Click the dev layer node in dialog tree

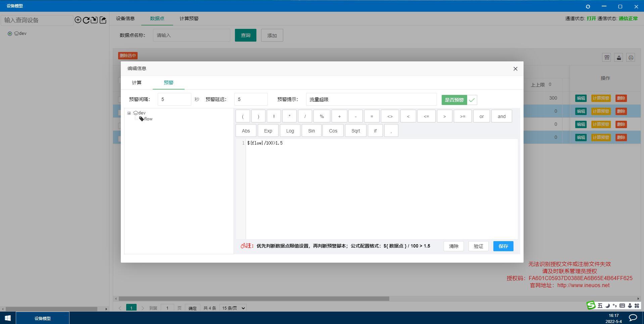pos(140,113)
